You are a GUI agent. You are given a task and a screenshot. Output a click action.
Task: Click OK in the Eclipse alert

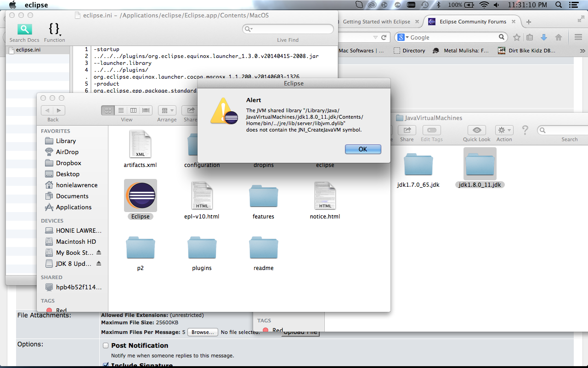point(363,149)
